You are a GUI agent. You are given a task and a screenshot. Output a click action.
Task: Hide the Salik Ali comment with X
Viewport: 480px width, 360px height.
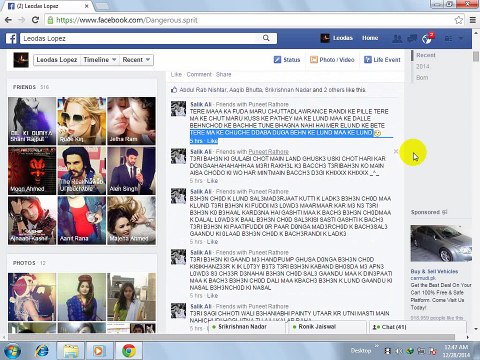click(x=396, y=151)
